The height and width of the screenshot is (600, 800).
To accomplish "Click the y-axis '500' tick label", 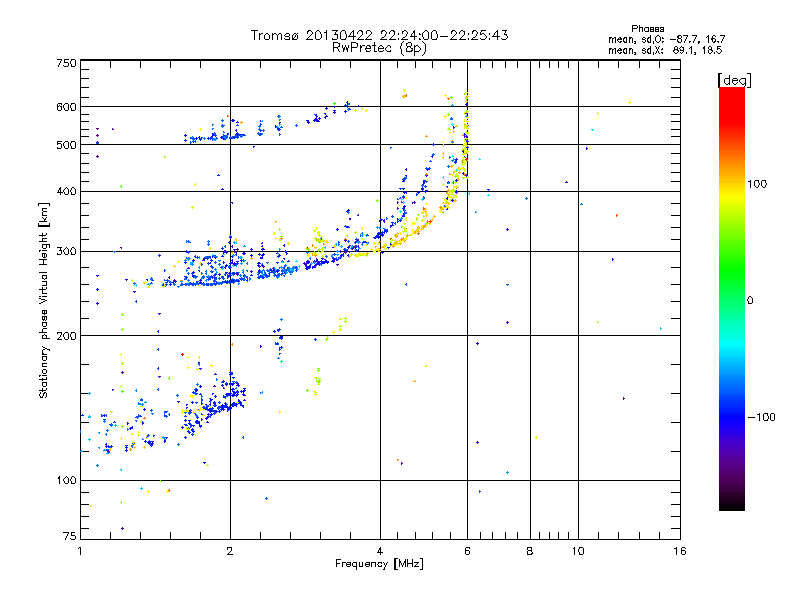I will point(66,145).
